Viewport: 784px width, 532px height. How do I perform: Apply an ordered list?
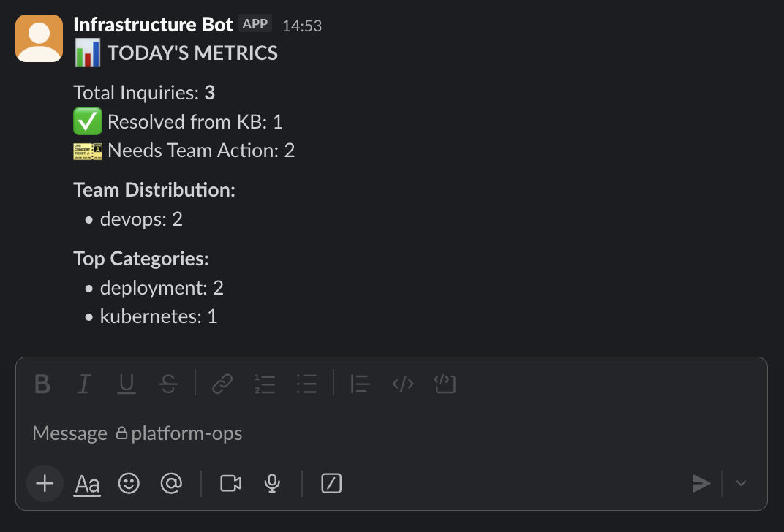[x=265, y=384]
